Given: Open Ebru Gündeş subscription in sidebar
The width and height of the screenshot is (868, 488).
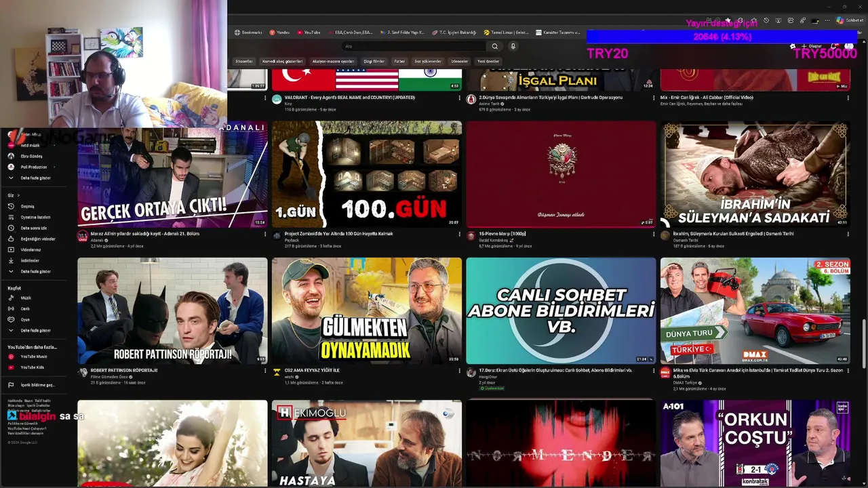Looking at the screenshot, I should pyautogui.click(x=31, y=156).
